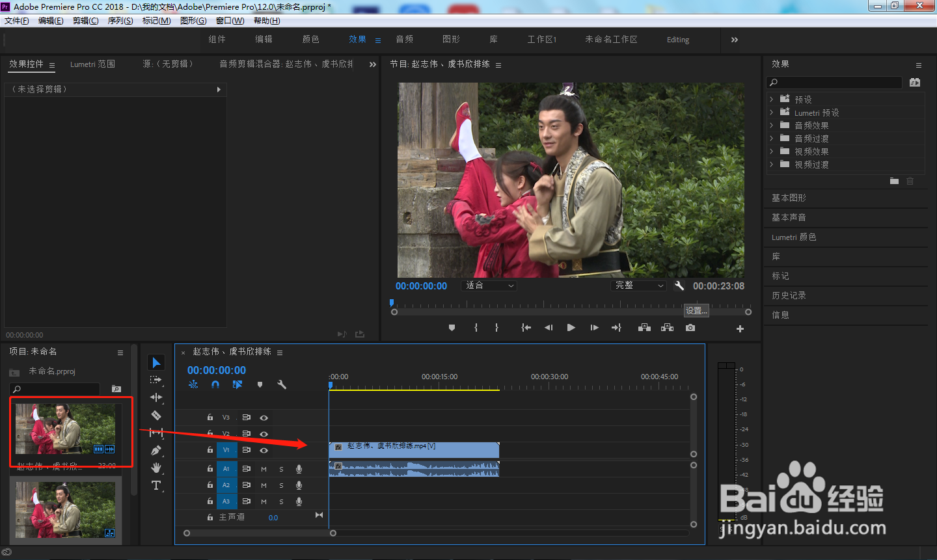
Task: Click Mark Out button
Action: [x=496, y=328]
